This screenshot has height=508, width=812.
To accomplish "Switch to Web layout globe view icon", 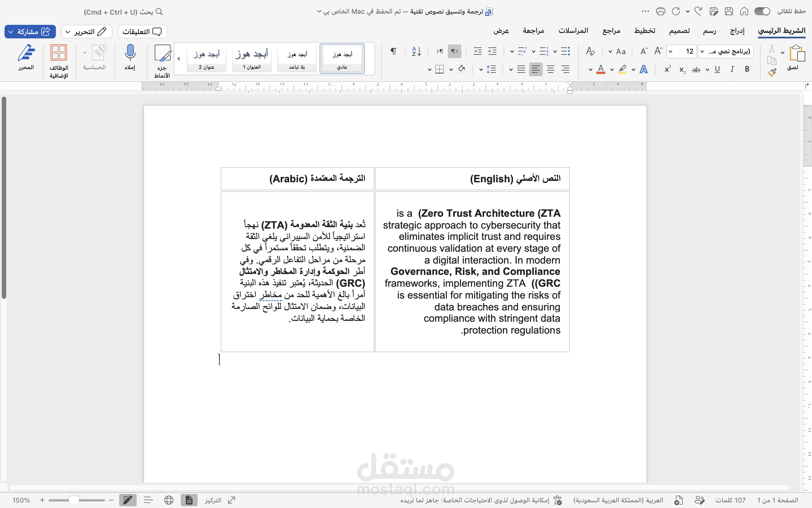I will [x=169, y=500].
